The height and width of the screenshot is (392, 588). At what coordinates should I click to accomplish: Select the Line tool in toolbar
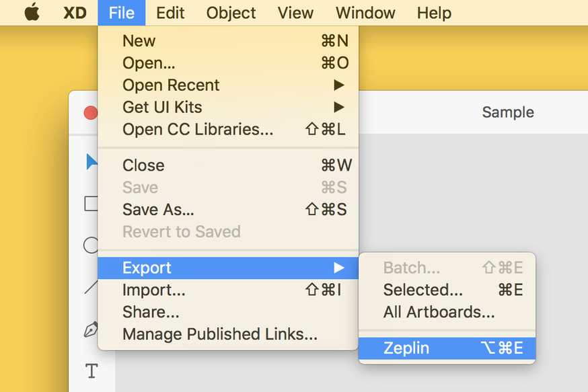[91, 287]
